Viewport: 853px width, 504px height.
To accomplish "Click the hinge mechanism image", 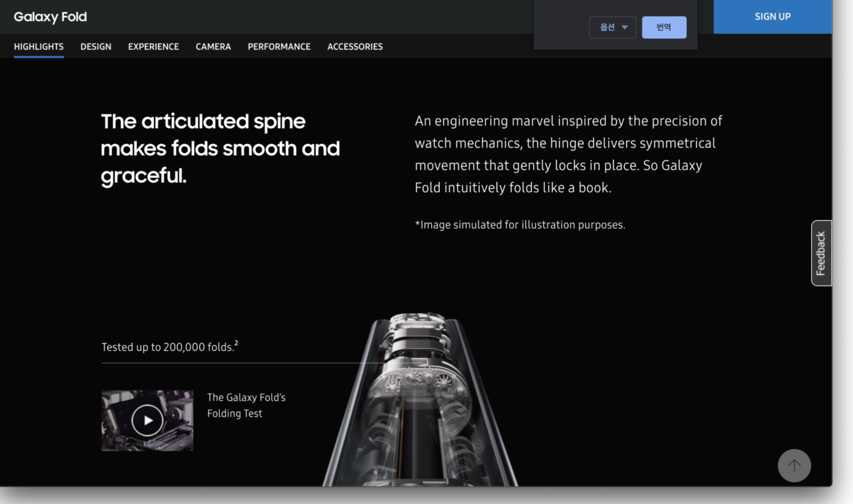I will [x=420, y=399].
